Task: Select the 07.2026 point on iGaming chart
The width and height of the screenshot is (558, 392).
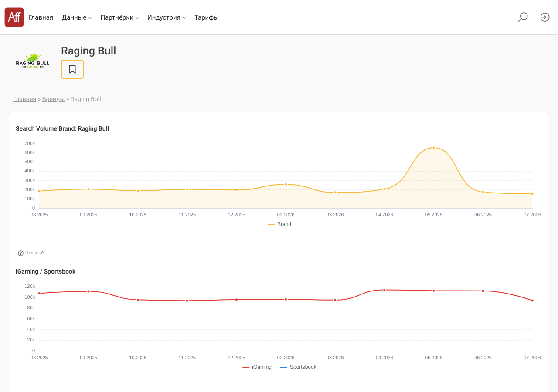Action: pyautogui.click(x=532, y=301)
